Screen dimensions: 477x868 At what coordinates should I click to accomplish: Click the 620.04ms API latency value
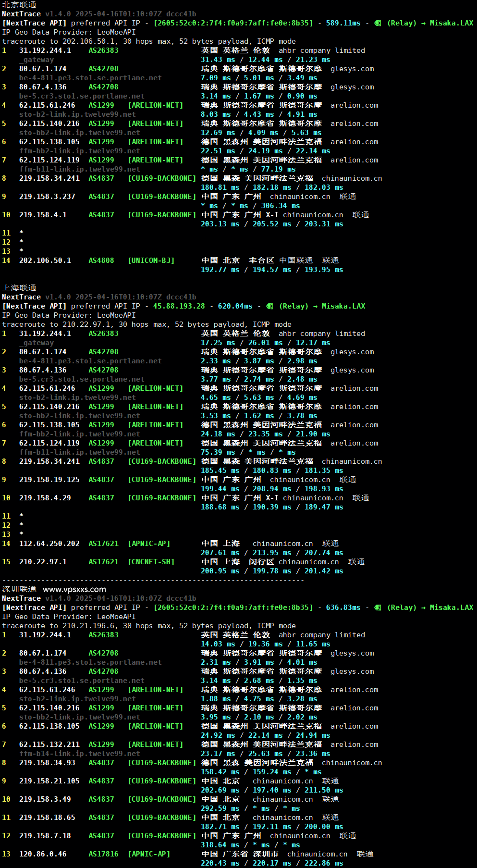pyautogui.click(x=235, y=306)
